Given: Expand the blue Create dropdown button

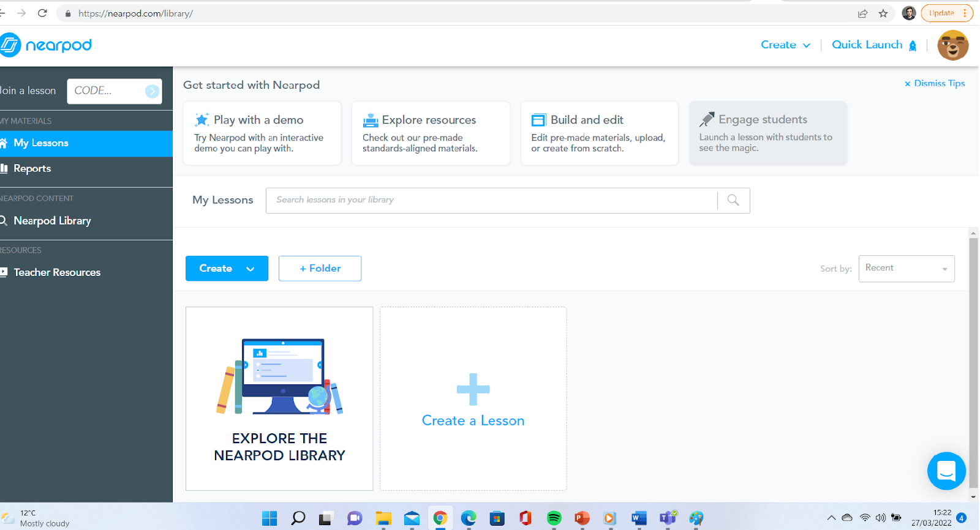Looking at the screenshot, I should pyautogui.click(x=227, y=269).
